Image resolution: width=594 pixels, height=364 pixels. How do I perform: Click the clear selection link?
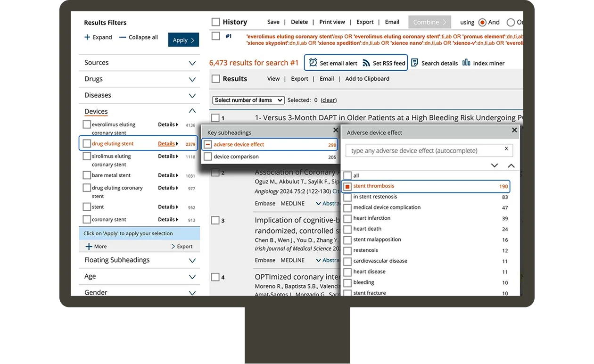click(329, 100)
